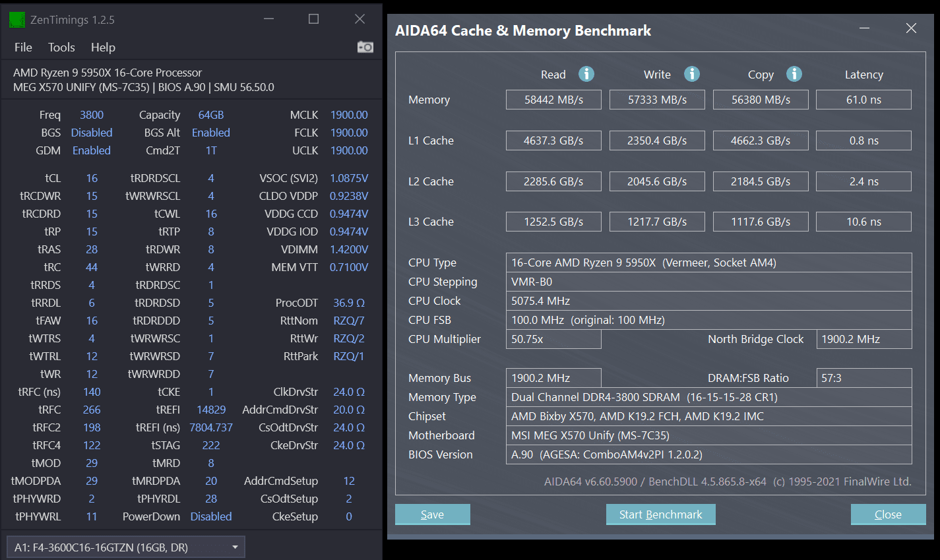This screenshot has height=560, width=940.
Task: Click the Close button in AIDA64
Action: (888, 514)
